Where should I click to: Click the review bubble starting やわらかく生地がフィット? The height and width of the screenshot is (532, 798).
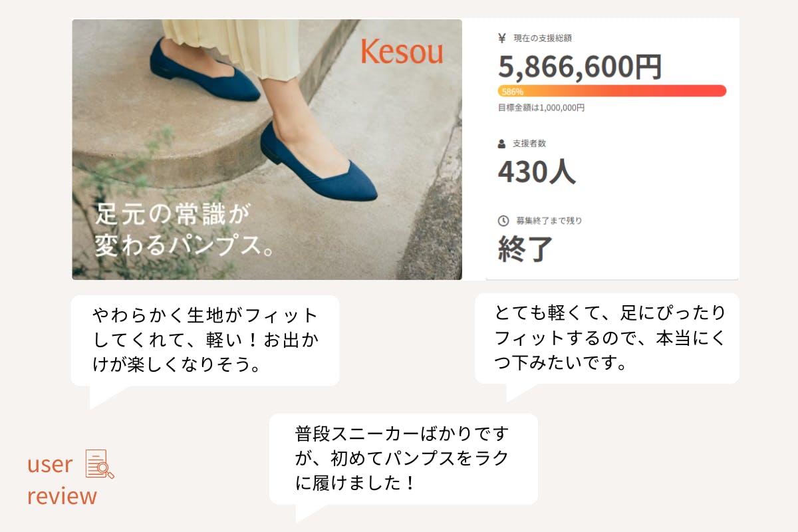[x=205, y=340]
